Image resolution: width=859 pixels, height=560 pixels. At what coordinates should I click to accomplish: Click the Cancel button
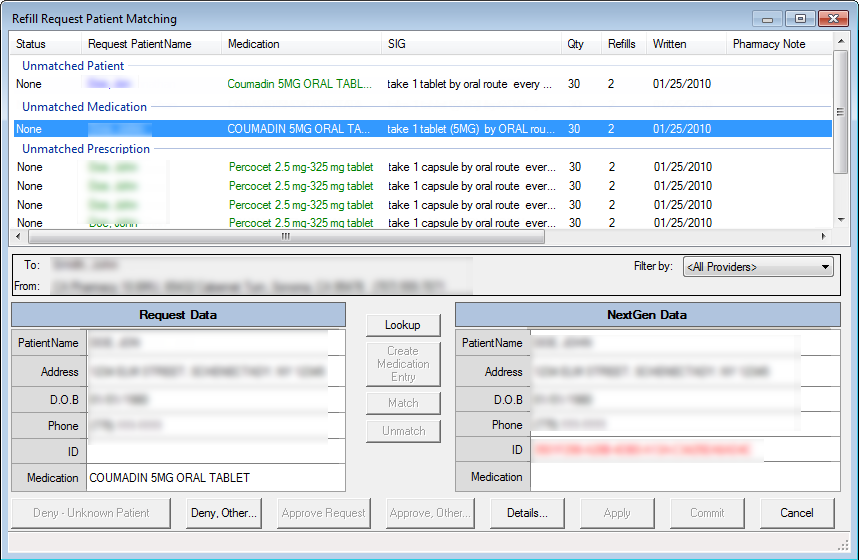tap(797, 513)
